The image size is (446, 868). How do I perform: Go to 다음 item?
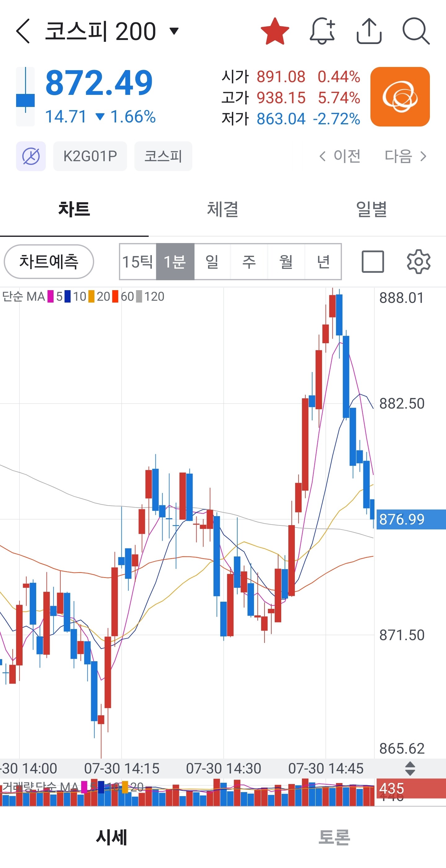pyautogui.click(x=406, y=156)
